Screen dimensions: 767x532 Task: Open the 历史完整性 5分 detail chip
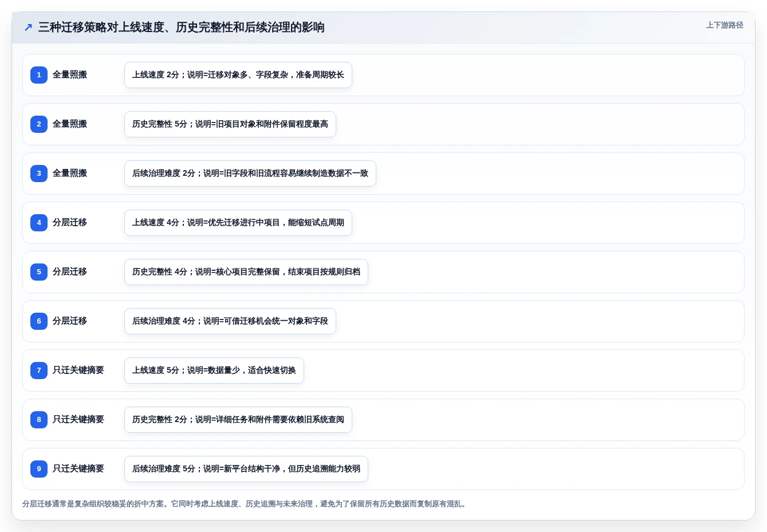click(x=230, y=124)
